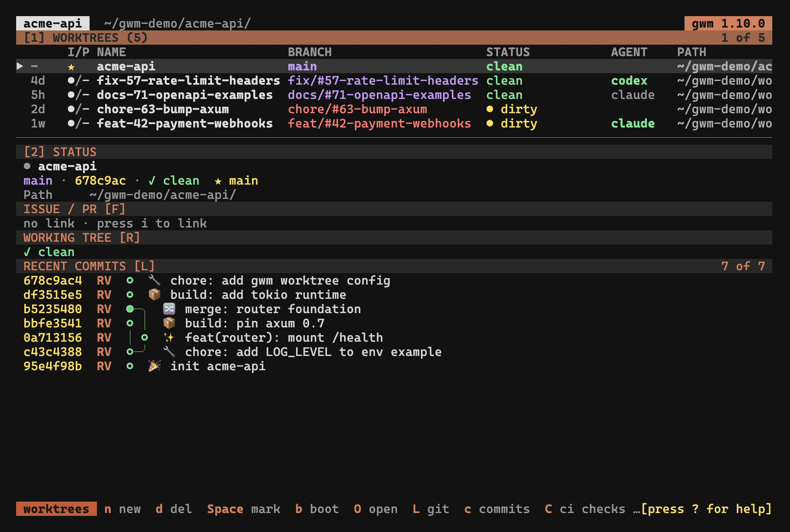Image resolution: width=790 pixels, height=532 pixels.
Task: Select the fix-57-rate-limit-headers worktree row
Action: tap(394, 81)
